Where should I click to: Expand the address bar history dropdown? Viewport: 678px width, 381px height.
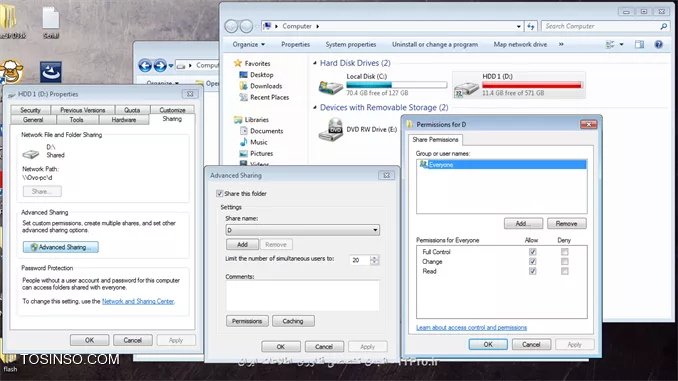click(x=518, y=26)
